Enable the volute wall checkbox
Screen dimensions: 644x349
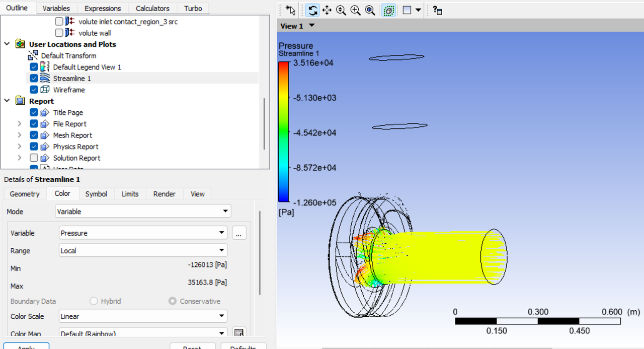[x=59, y=33]
